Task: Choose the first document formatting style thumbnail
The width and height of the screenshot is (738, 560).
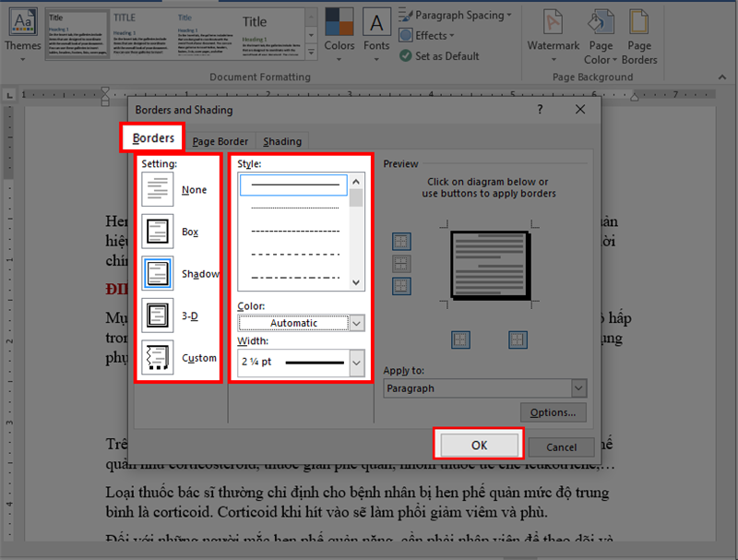Action: point(77,34)
